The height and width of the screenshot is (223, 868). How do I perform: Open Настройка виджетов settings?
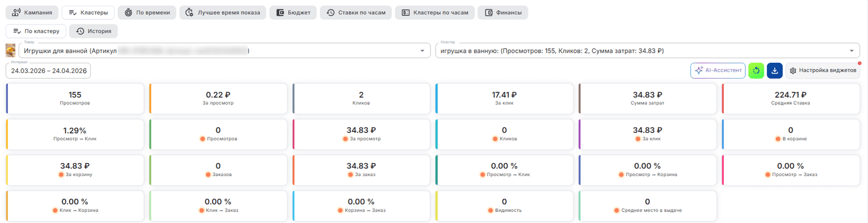[x=823, y=71]
